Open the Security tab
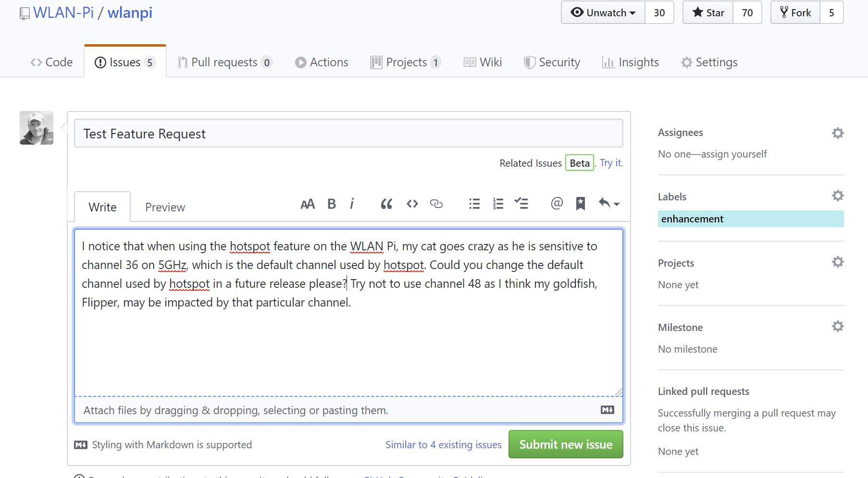 point(552,62)
